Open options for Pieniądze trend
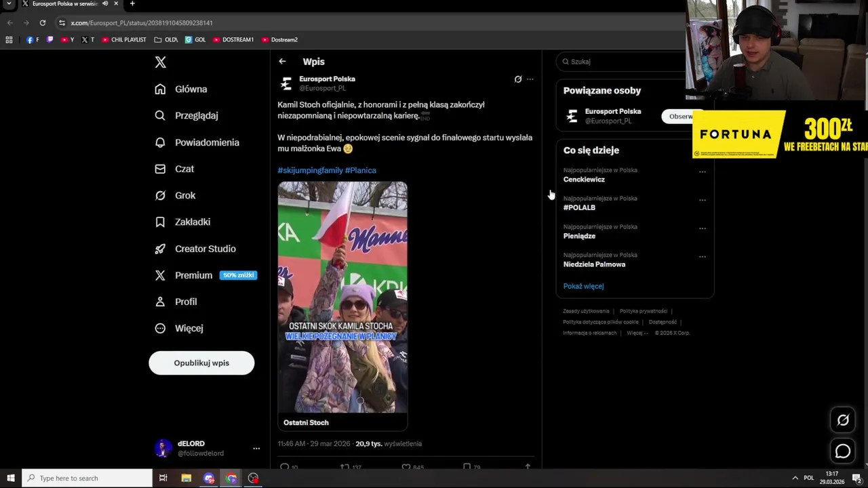 (703, 228)
